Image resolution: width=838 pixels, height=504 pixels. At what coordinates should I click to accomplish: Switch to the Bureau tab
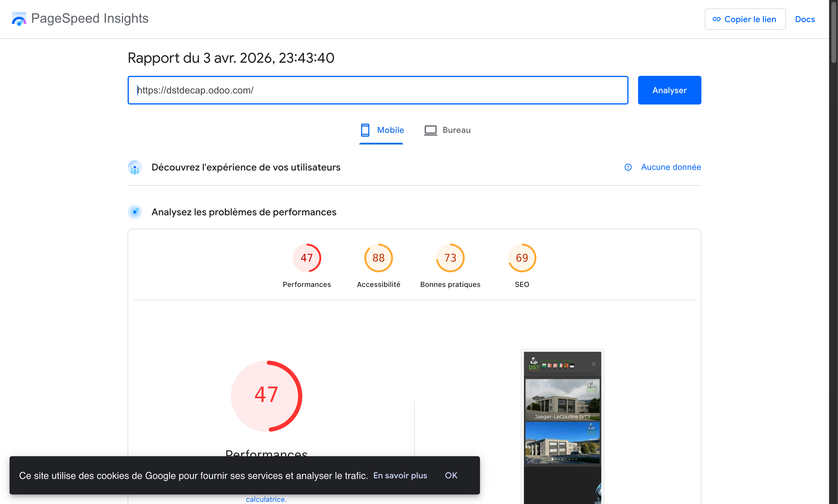click(x=447, y=130)
